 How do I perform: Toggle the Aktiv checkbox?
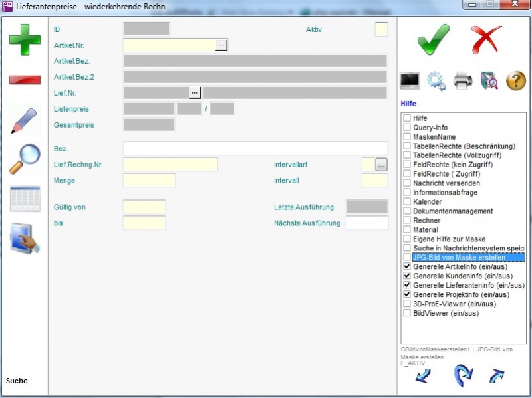[381, 29]
